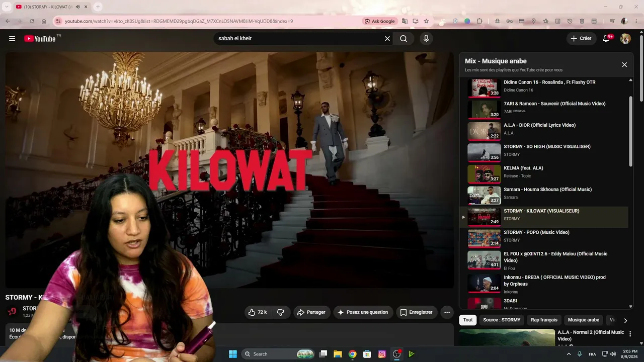This screenshot has width=644, height=362.
Task: Open YouTube notifications bell
Action: 607,39
